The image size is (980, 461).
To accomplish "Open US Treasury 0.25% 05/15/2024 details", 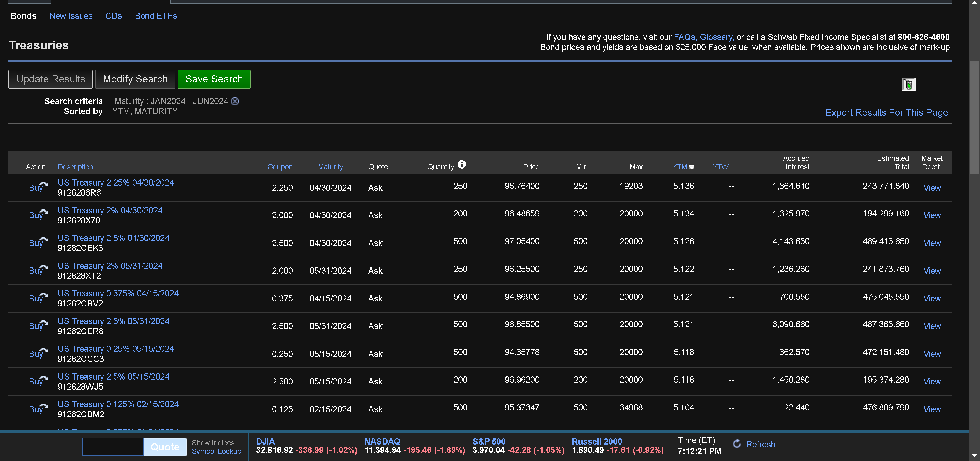I will (116, 349).
